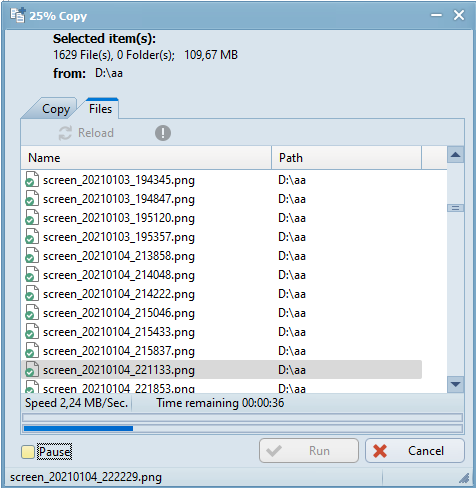Select screen_20210104_215046.png in the list
Viewport: 476px width, 488px height.
pyautogui.click(x=222, y=313)
